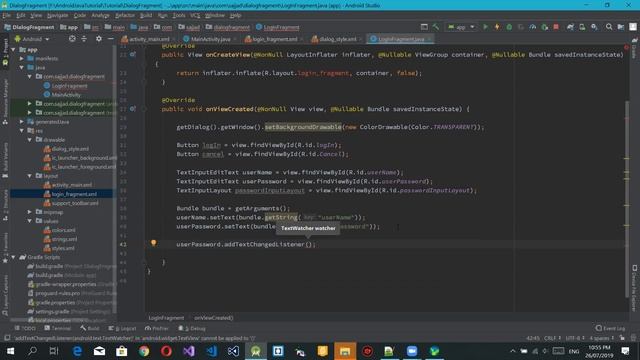Collapse the values folder

[x=30, y=221]
